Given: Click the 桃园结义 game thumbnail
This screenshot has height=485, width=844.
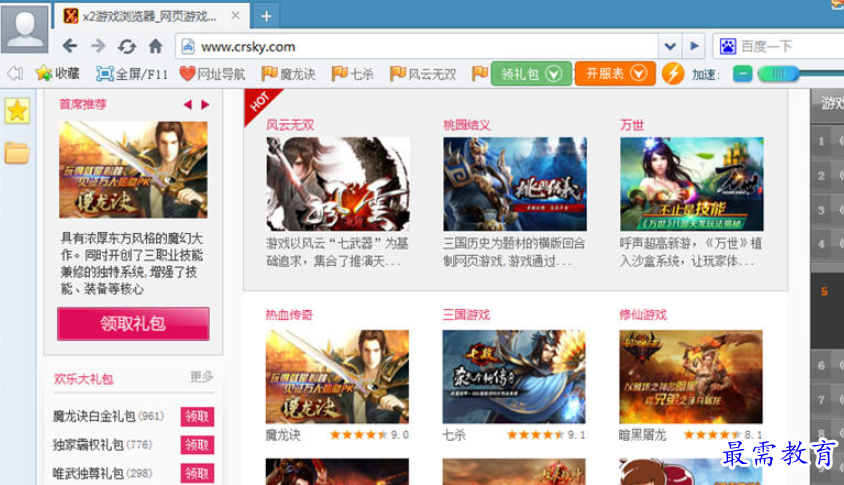Looking at the screenshot, I should tap(515, 184).
